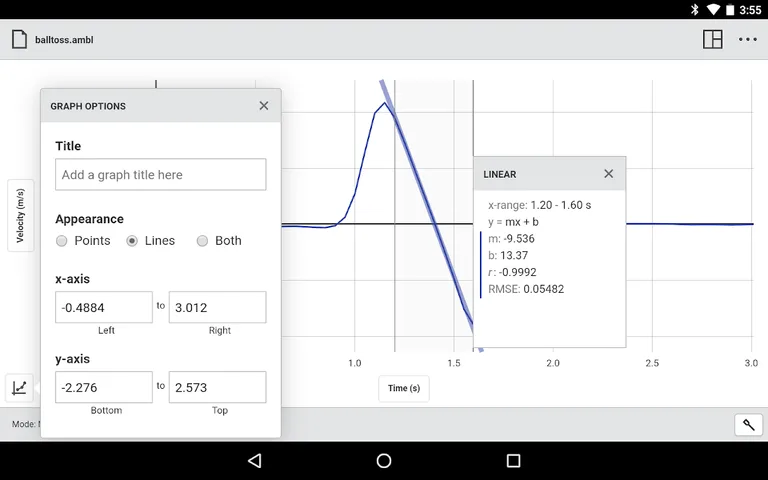This screenshot has width=768, height=480.
Task: Click the x-axis Left value field
Action: click(104, 307)
